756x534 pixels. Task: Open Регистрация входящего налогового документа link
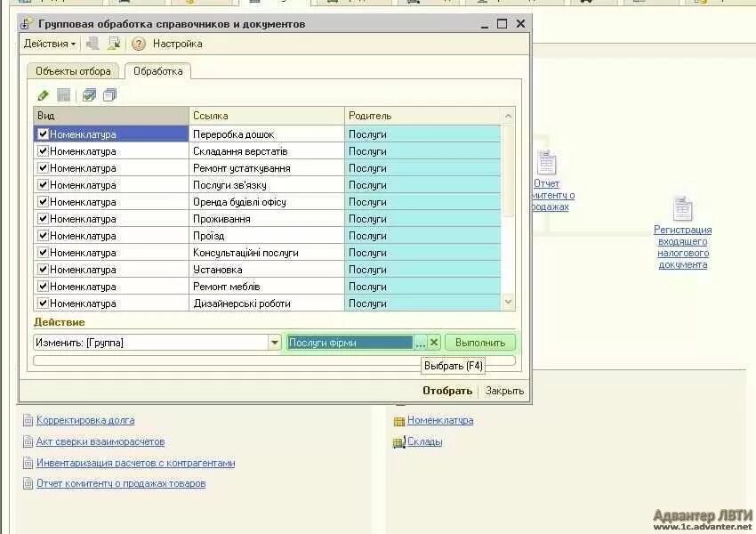683,247
